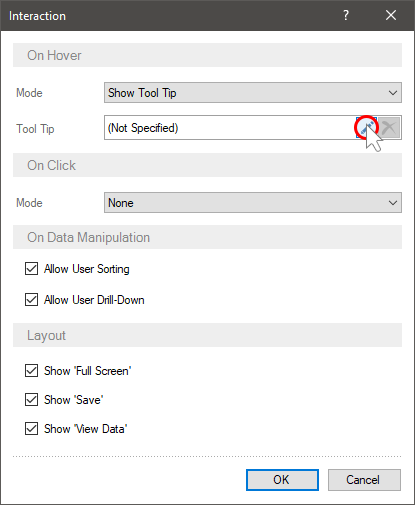Click the Tool Tip edit pencil icon
Viewport: 415px width, 505px height.
pyautogui.click(x=366, y=128)
